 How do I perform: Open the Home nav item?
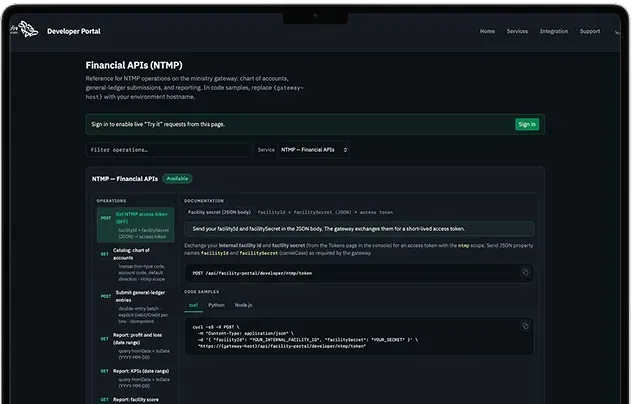(x=487, y=31)
